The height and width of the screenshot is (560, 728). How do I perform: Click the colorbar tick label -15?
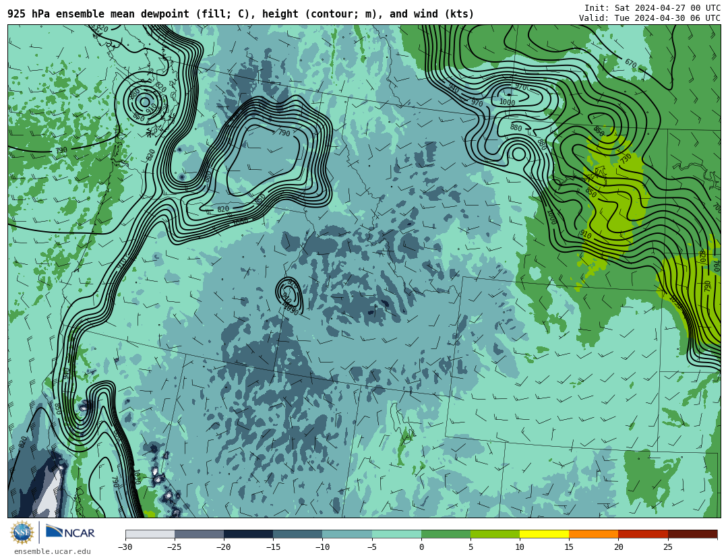(x=273, y=547)
